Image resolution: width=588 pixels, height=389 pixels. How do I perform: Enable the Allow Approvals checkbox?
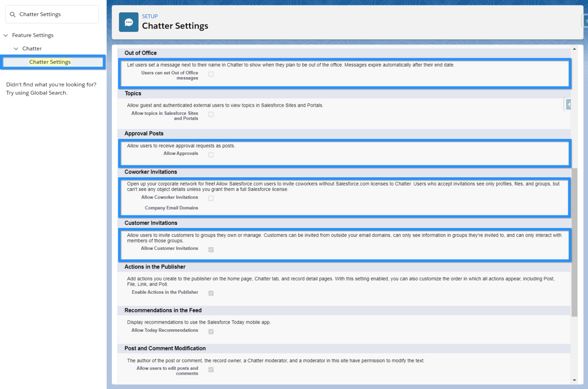click(211, 155)
